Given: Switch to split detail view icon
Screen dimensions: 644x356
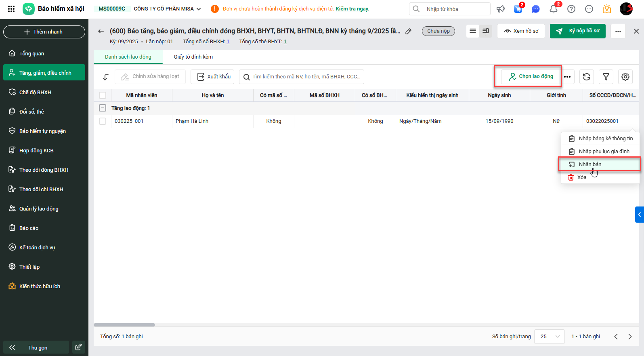Looking at the screenshot, I should pos(486,31).
